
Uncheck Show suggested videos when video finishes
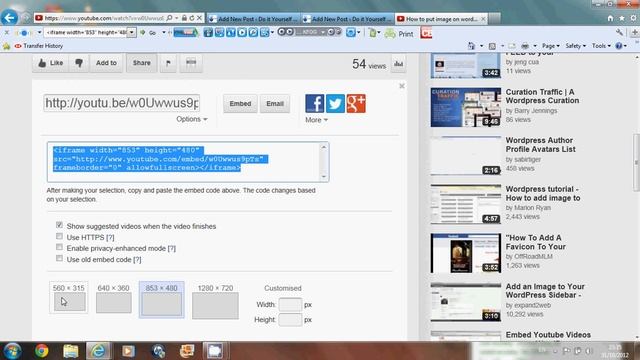(60, 225)
